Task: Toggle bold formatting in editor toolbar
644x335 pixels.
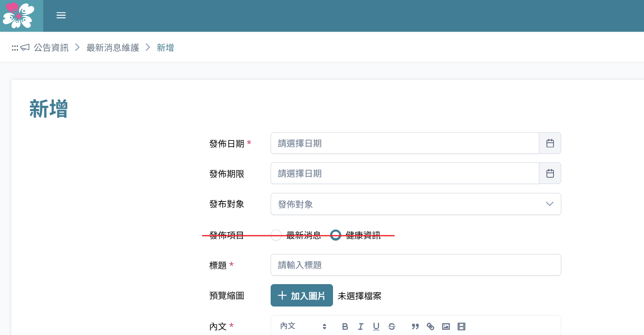Action: 345,326
